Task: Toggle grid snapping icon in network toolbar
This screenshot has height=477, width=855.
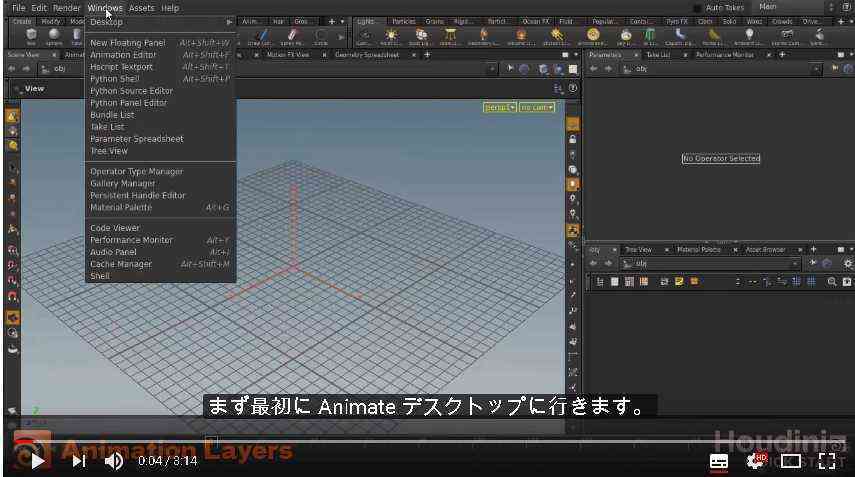Action: [x=796, y=282]
